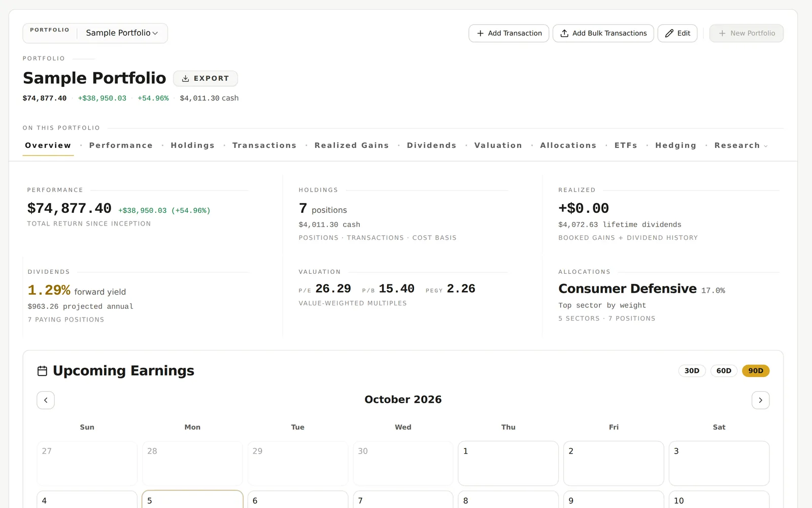Expand the Research tab chevron
Screen dimensions: 812x508
pyautogui.click(x=766, y=146)
